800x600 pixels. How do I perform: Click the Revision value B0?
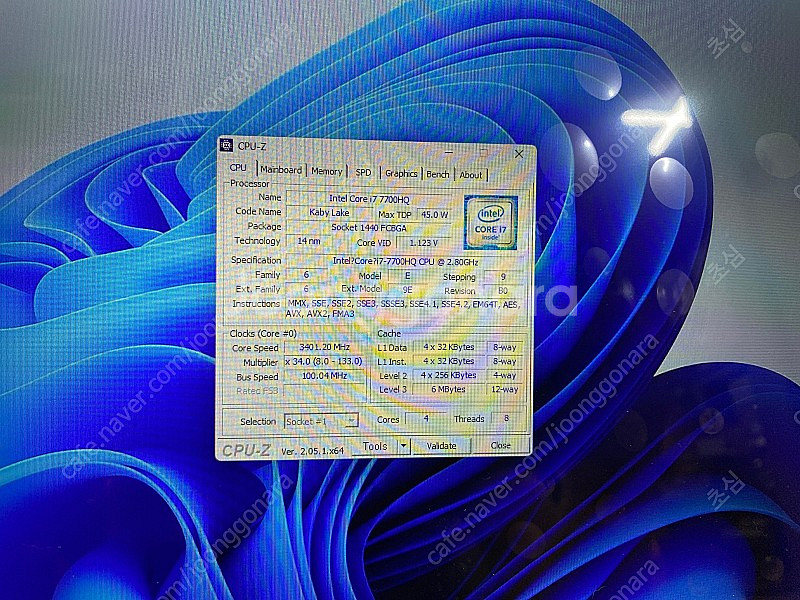[x=503, y=290]
